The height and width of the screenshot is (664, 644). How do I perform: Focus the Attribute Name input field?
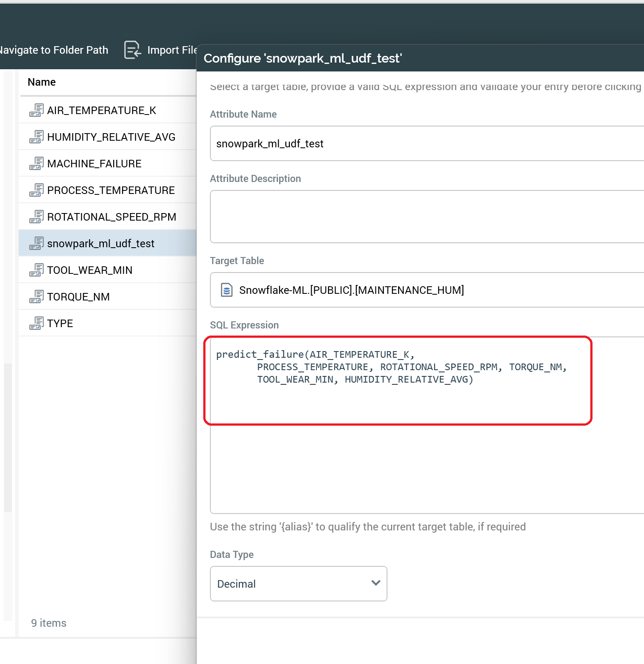[426, 143]
